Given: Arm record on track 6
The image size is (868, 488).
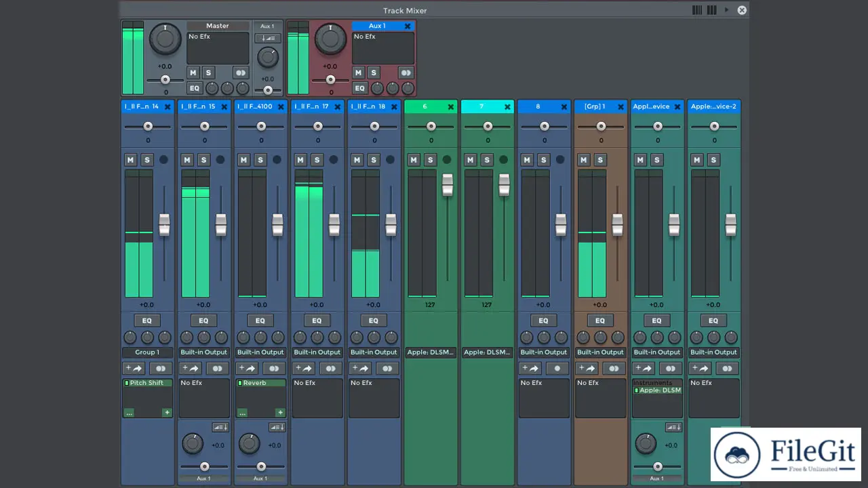Looking at the screenshot, I should 446,160.
